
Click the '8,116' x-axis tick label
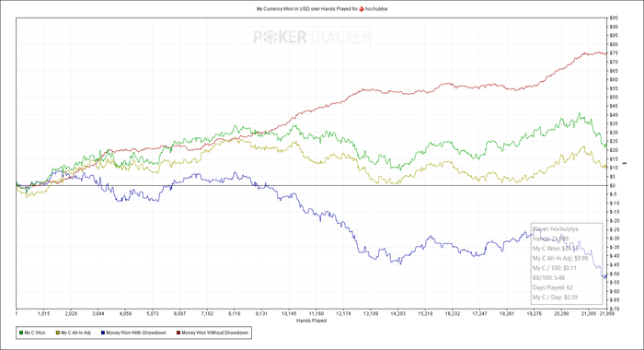pos(234,313)
